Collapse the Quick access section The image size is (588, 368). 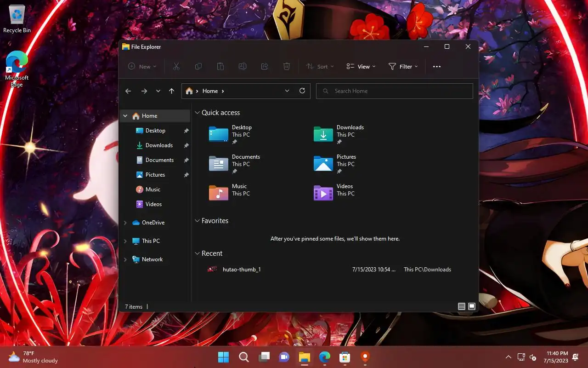[x=197, y=113]
